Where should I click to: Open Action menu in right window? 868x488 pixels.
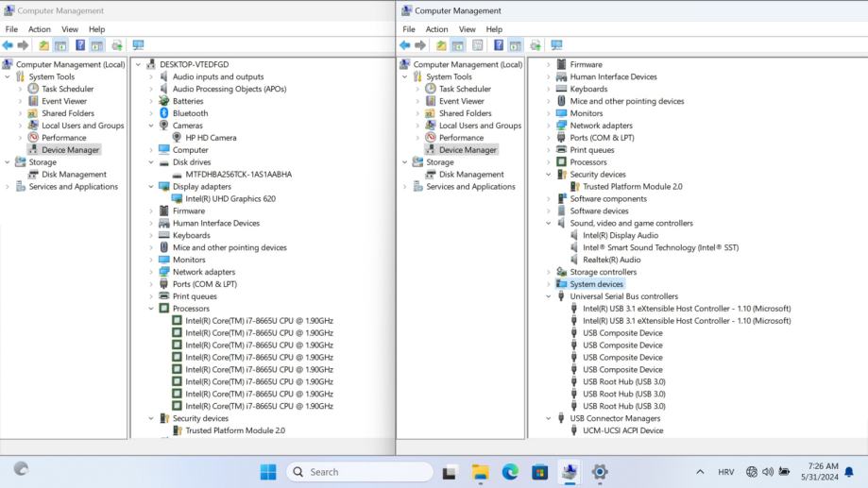pyautogui.click(x=436, y=29)
